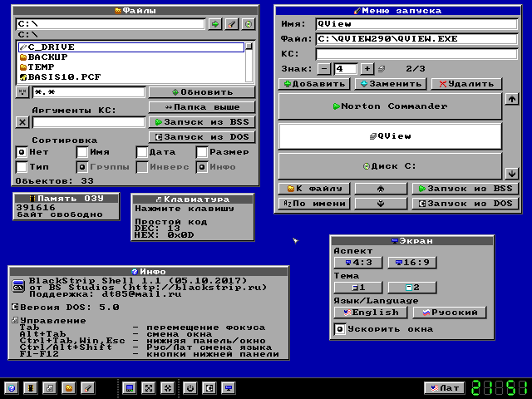This screenshot has height=399, width=532.
Task: Increase the Знак value with plus
Action: [x=367, y=69]
